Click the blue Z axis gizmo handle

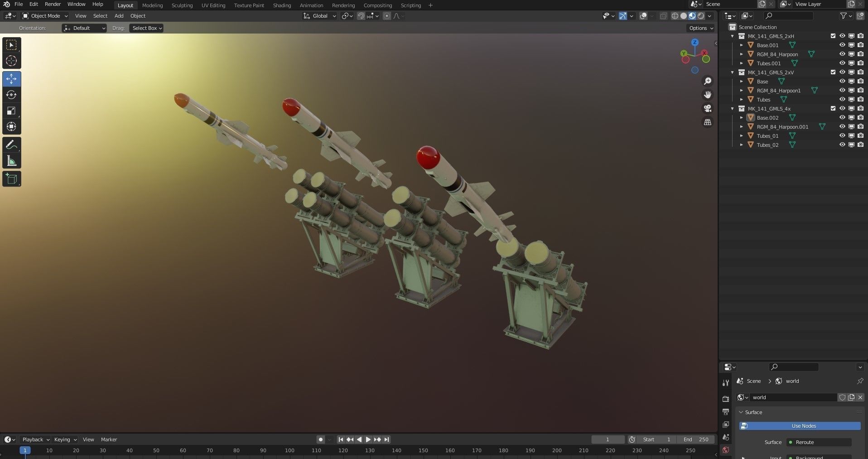(695, 42)
